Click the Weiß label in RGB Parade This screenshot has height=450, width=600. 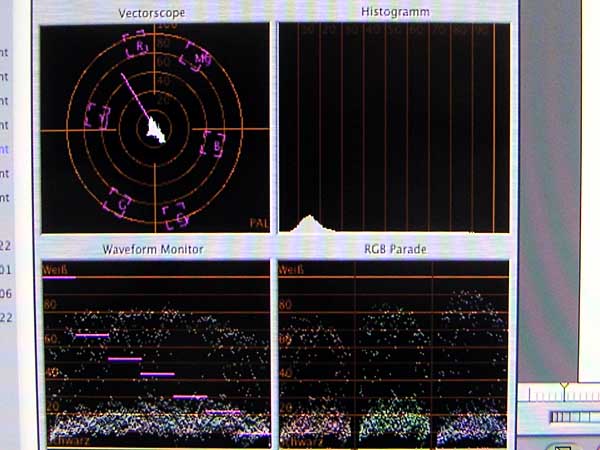pos(290,269)
